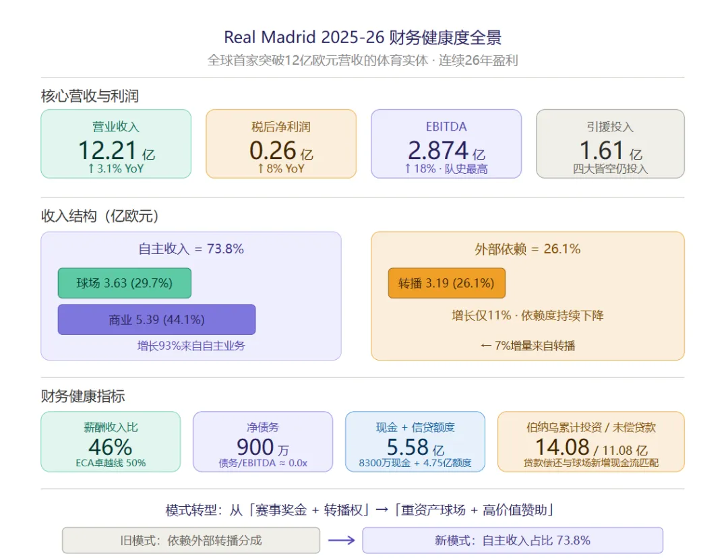Click the 模式转型 summary line
728x560 pixels.
point(360,510)
